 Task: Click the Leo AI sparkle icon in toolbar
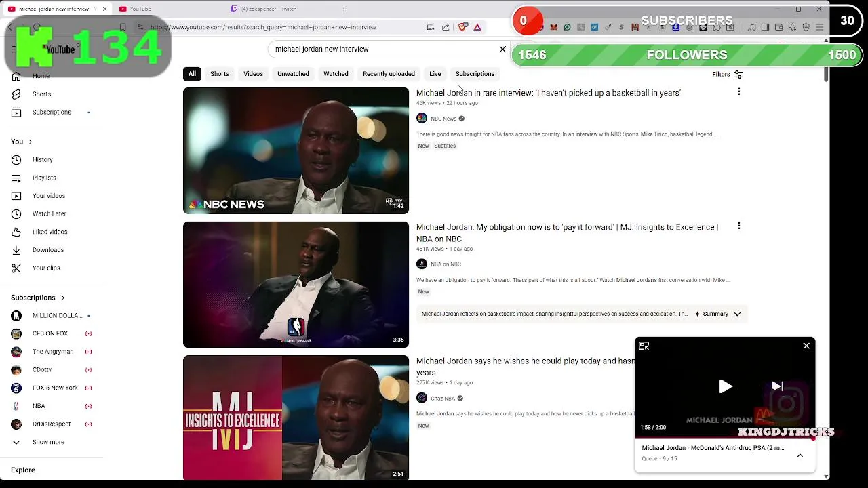[792, 27]
